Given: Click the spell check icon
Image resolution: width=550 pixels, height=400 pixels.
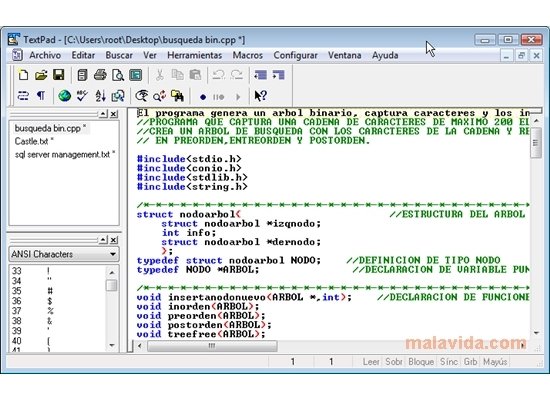Looking at the screenshot, I should [x=82, y=96].
